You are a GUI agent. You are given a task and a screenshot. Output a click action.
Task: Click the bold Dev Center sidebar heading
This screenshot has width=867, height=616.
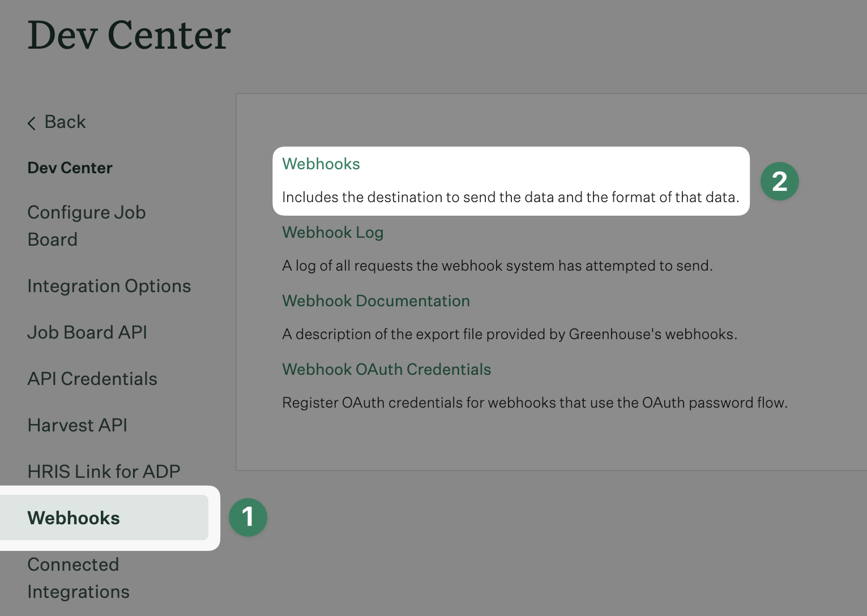pyautogui.click(x=70, y=168)
